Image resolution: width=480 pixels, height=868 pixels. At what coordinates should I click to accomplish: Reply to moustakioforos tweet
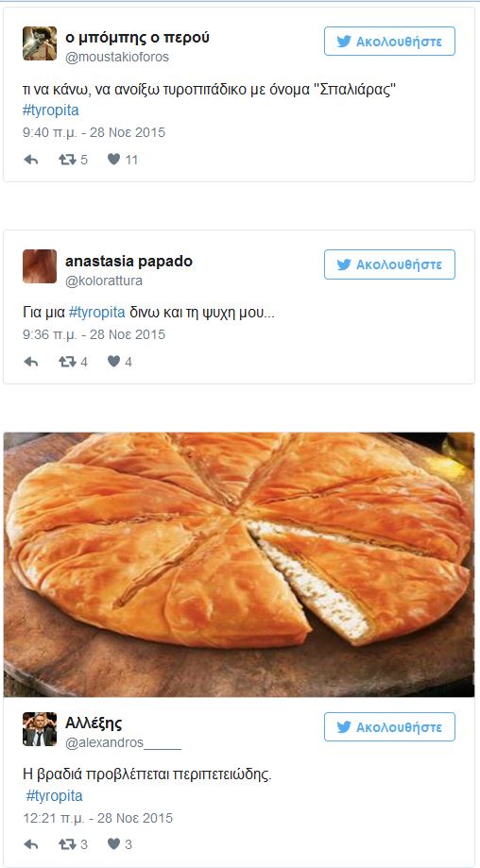31,160
